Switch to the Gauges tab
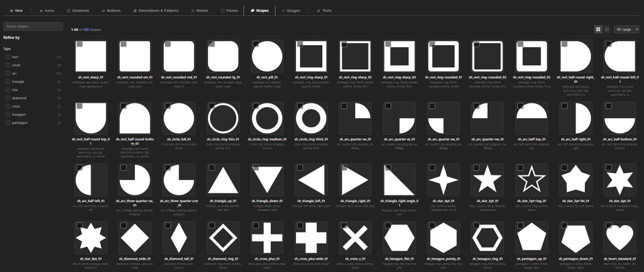This screenshot has width=644, height=272. (291, 11)
